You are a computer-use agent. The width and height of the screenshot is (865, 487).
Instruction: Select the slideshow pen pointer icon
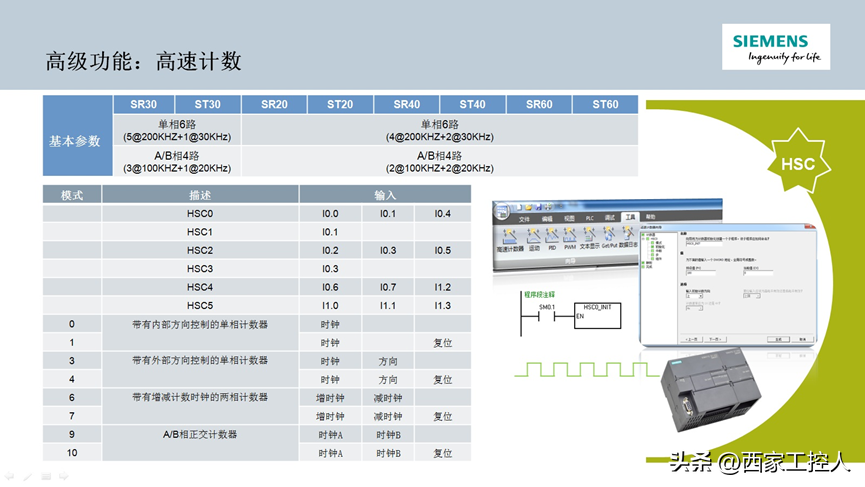pyautogui.click(x=28, y=476)
